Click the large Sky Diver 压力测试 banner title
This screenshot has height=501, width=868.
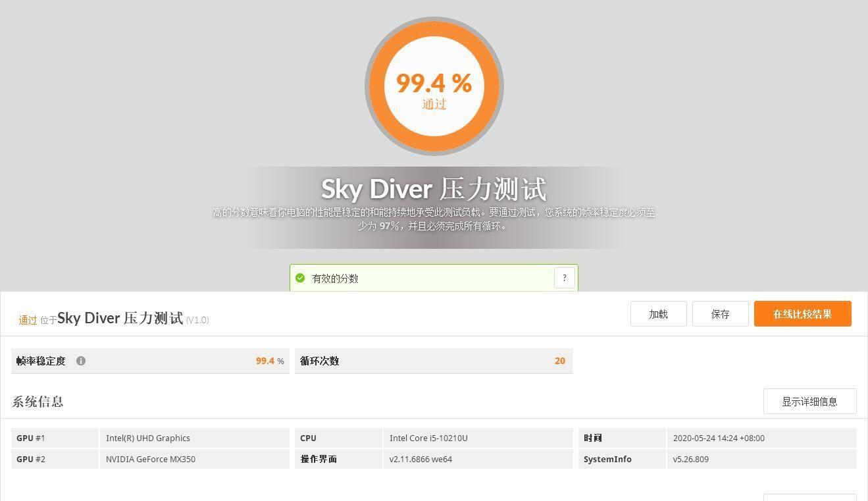(434, 189)
